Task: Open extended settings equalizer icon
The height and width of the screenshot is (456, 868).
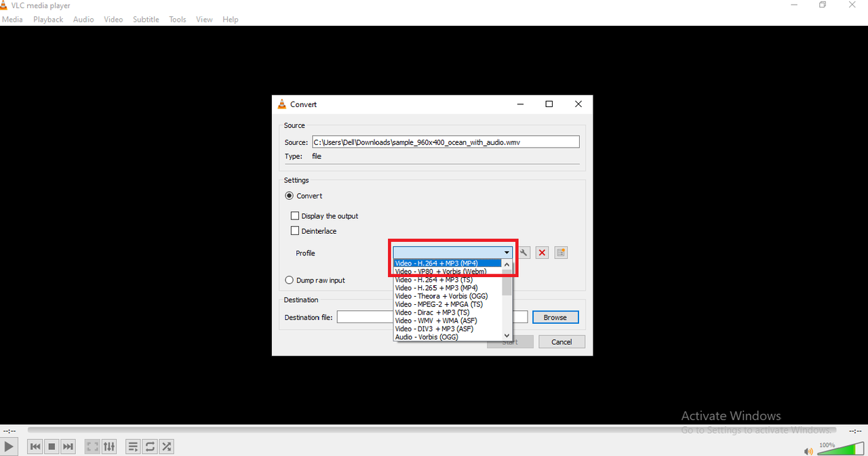Action: (x=108, y=447)
